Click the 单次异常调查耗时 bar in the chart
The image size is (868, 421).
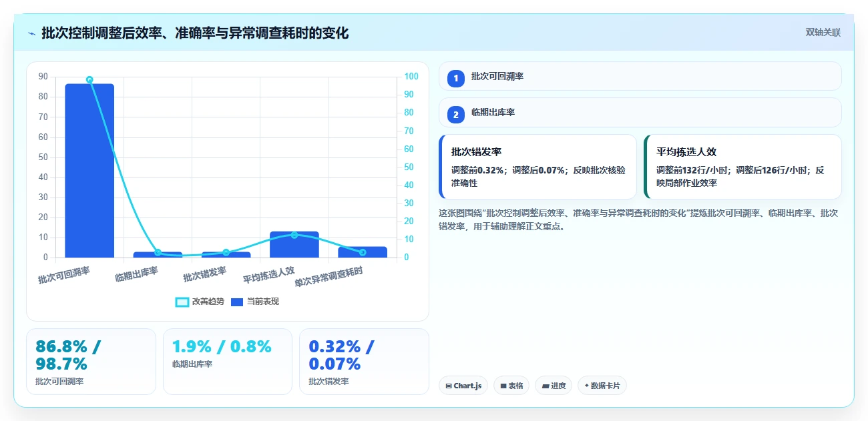point(363,252)
